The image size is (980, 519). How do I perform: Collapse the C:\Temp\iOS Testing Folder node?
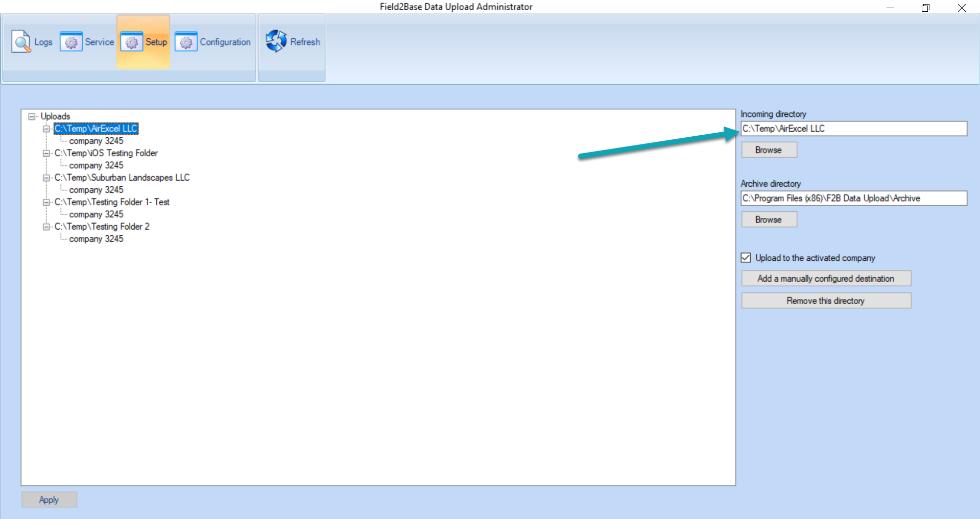pos(46,153)
